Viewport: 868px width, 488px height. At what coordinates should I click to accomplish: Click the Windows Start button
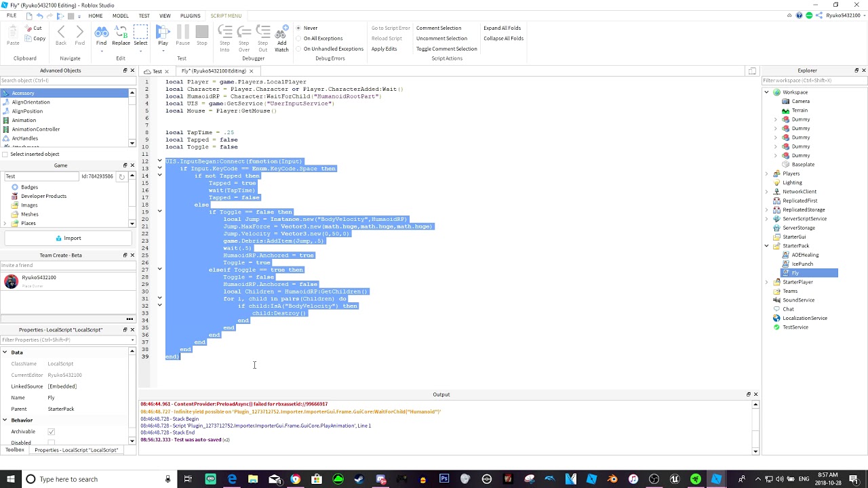click(9, 479)
